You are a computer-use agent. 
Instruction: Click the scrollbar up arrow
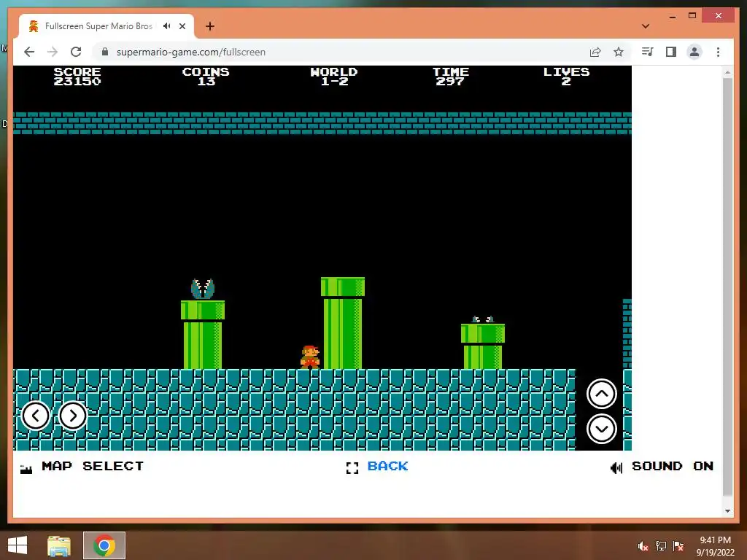(727, 73)
